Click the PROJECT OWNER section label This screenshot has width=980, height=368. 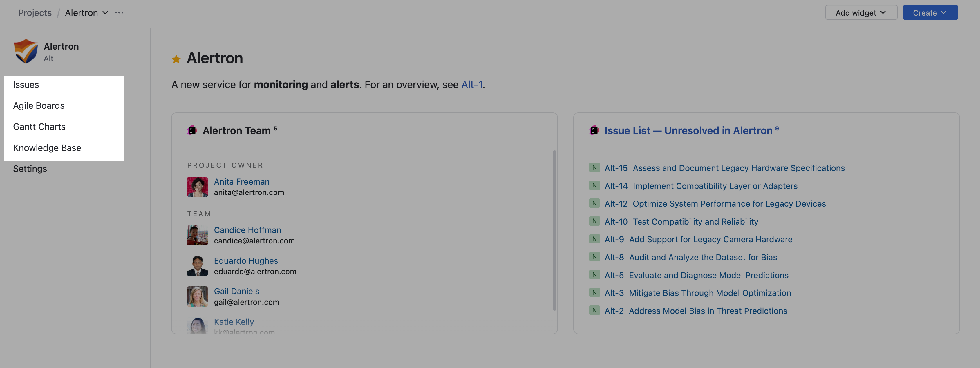[x=225, y=165]
